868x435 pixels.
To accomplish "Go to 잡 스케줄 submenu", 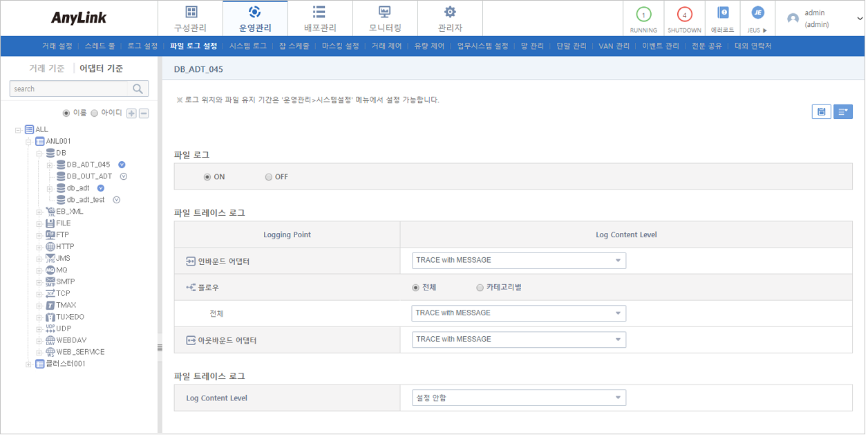I will [x=294, y=46].
